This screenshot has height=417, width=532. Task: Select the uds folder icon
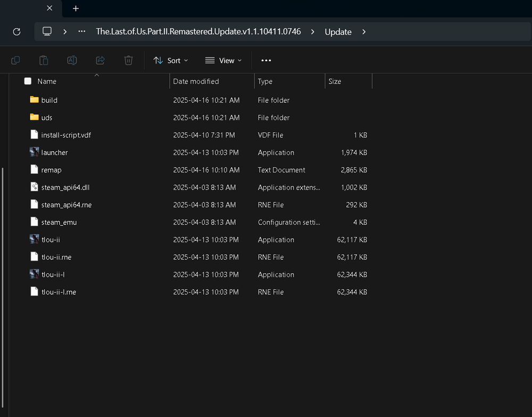(x=34, y=117)
